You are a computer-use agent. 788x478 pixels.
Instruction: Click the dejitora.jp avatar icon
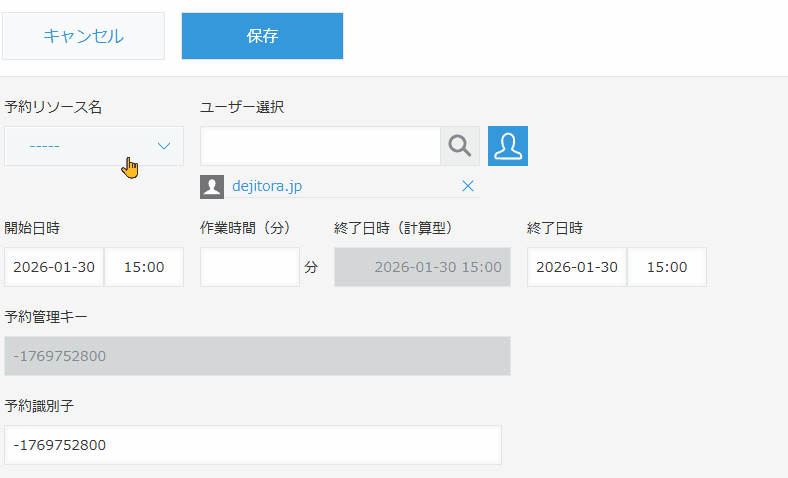pyautogui.click(x=212, y=187)
